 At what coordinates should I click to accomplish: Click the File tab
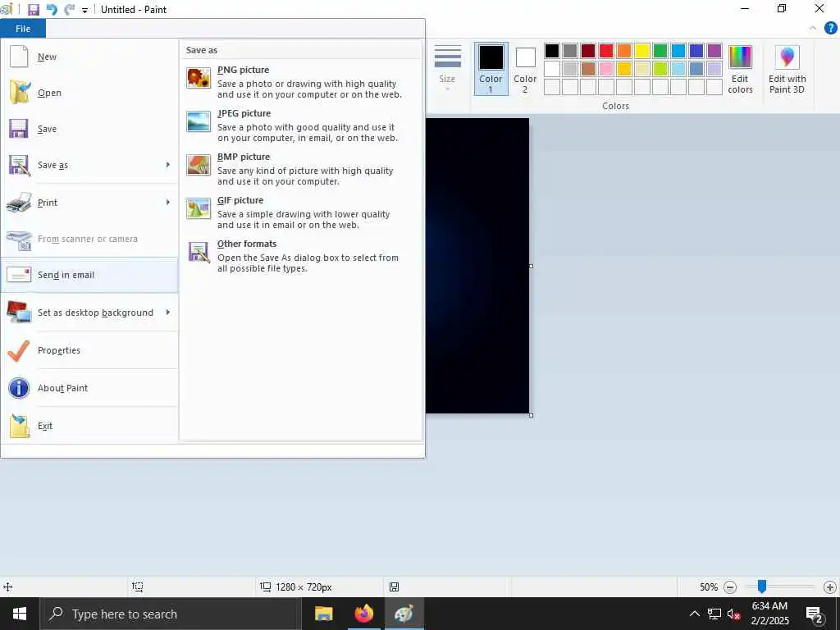click(23, 29)
